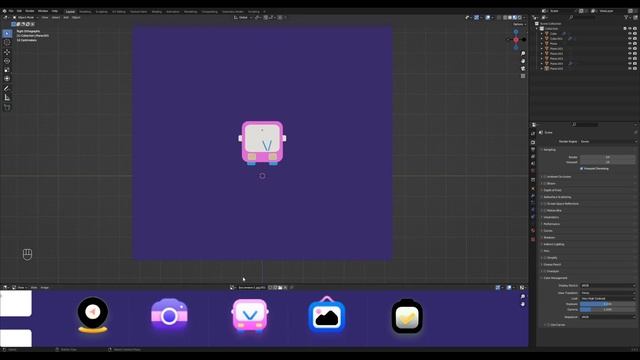Image resolution: width=640 pixels, height=360 pixels.
Task: Open the File menu
Action: (11, 11)
